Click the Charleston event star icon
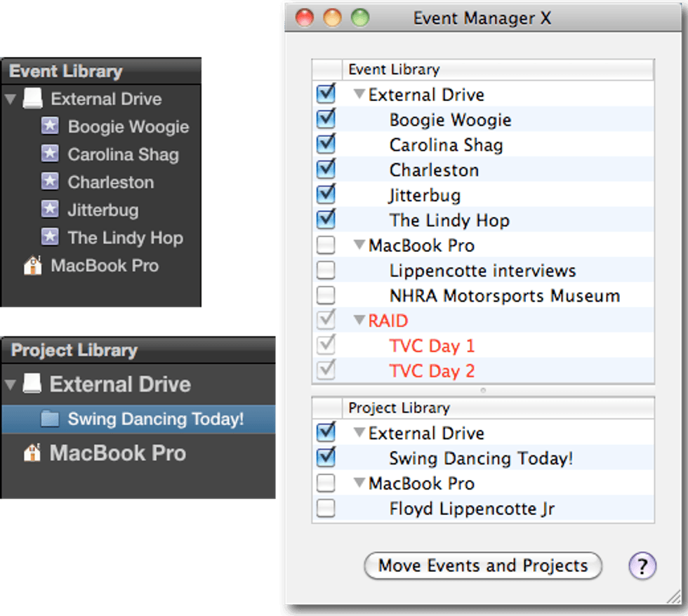This screenshot has height=616, width=688. coord(50,181)
